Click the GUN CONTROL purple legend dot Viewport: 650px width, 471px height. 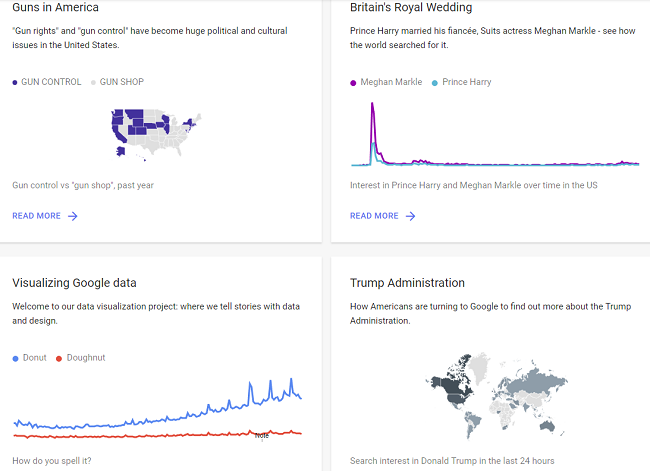[15, 83]
